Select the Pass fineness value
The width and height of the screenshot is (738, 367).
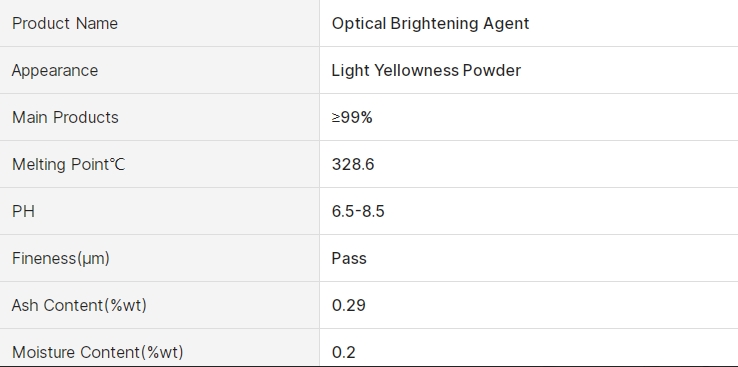tap(349, 258)
